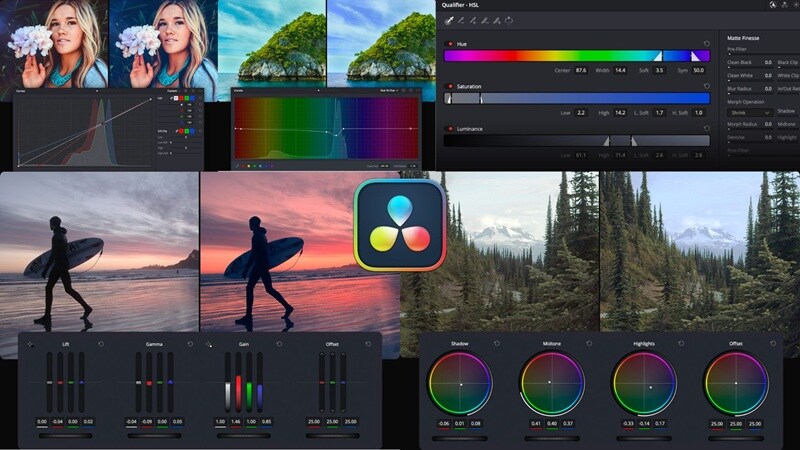800x450 pixels.
Task: Reset the Highlights color wheel
Action: click(681, 344)
